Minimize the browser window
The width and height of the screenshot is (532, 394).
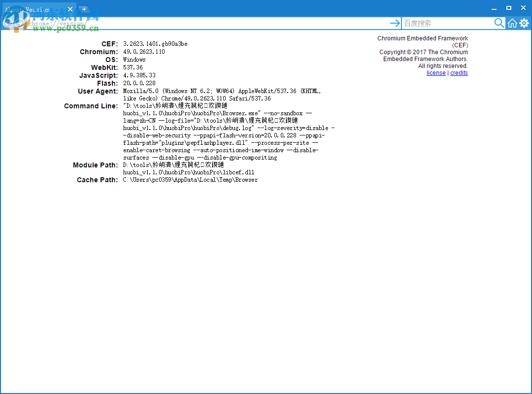click(494, 8)
